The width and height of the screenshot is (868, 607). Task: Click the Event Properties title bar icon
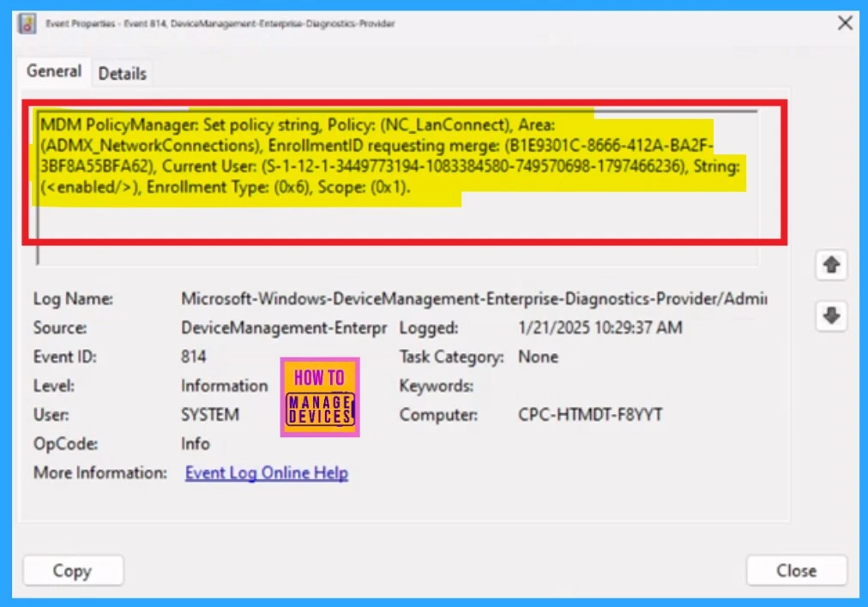(x=27, y=24)
